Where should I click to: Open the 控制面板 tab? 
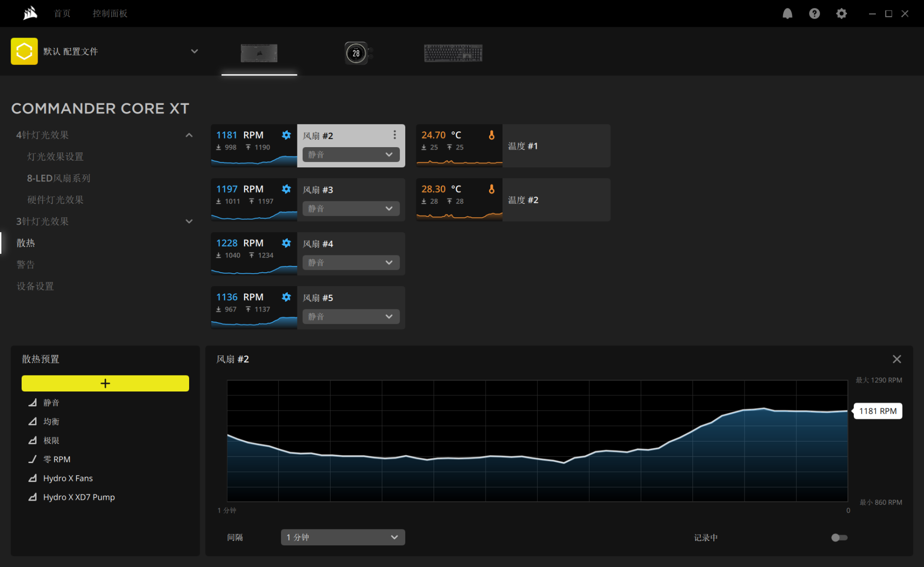[110, 13]
